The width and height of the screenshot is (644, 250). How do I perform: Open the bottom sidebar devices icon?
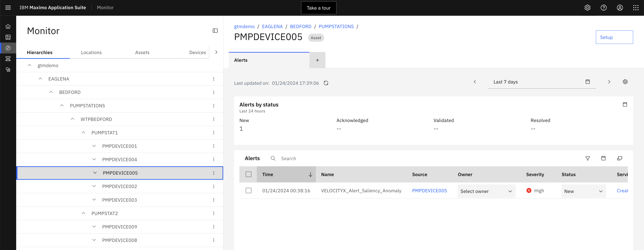pyautogui.click(x=8, y=70)
